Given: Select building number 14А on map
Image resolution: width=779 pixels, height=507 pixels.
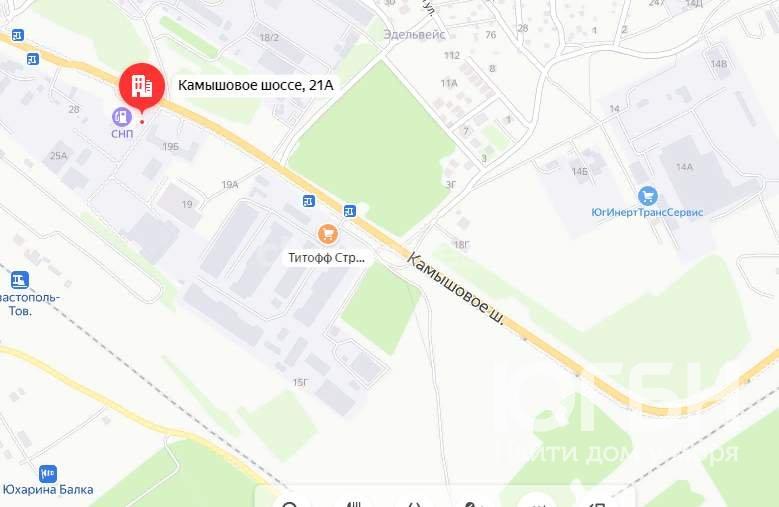Looking at the screenshot, I should click(x=684, y=167).
